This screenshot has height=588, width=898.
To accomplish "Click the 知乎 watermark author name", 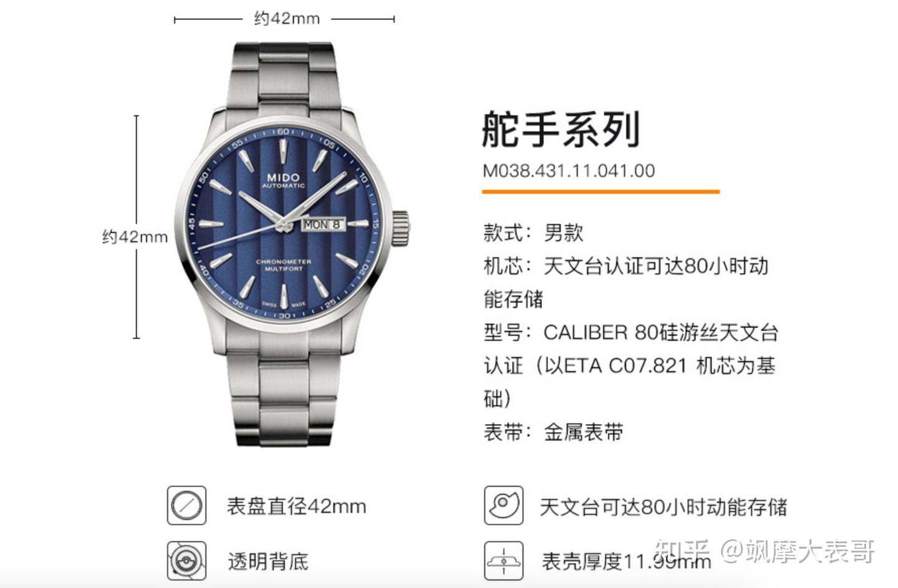I will click(x=798, y=551).
